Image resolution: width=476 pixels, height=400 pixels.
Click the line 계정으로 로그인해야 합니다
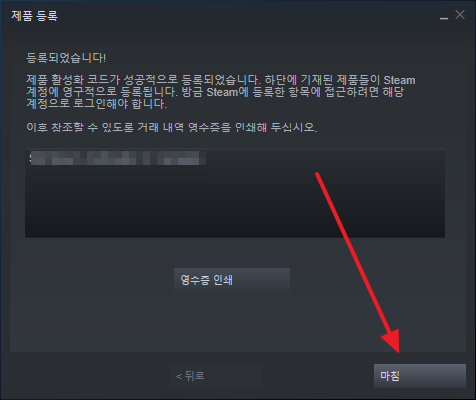click(97, 104)
